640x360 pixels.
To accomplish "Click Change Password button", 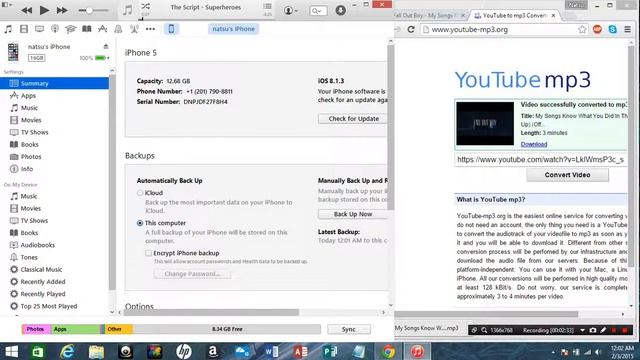I will pos(192,274).
